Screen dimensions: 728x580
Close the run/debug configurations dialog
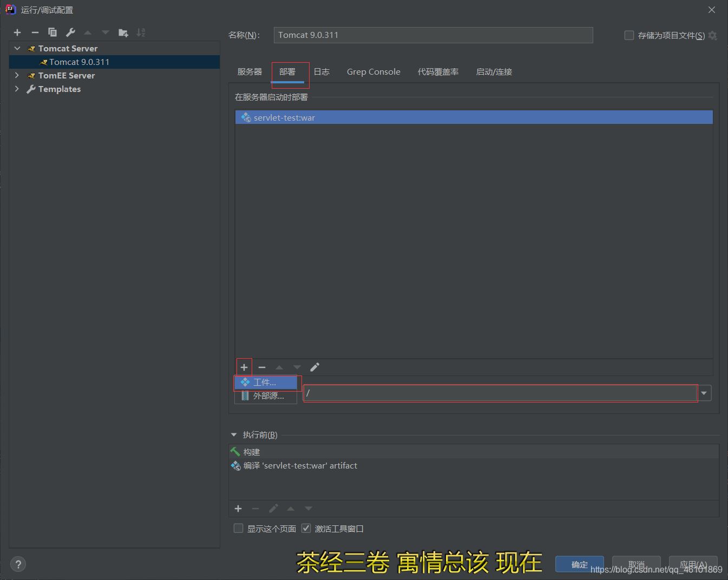pyautogui.click(x=712, y=10)
